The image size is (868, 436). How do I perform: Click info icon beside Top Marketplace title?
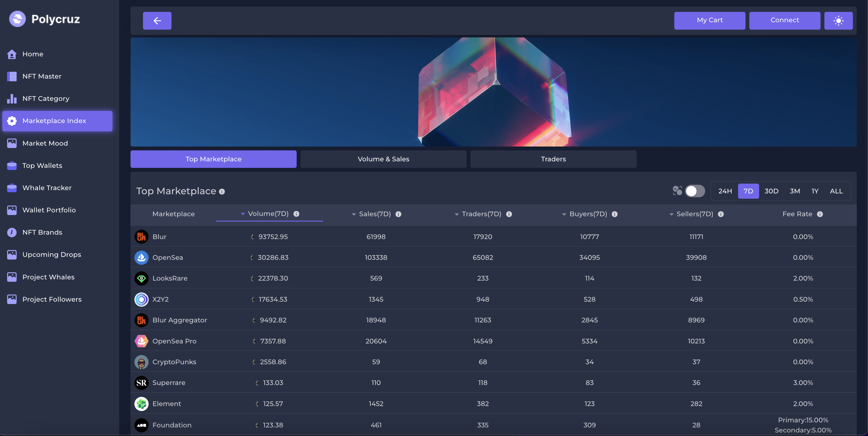(x=222, y=192)
